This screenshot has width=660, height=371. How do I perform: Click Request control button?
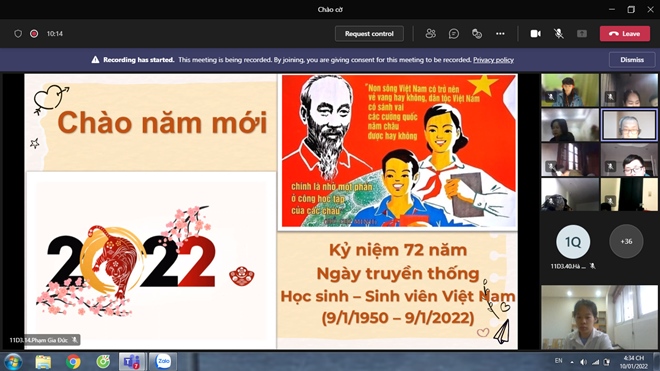369,34
